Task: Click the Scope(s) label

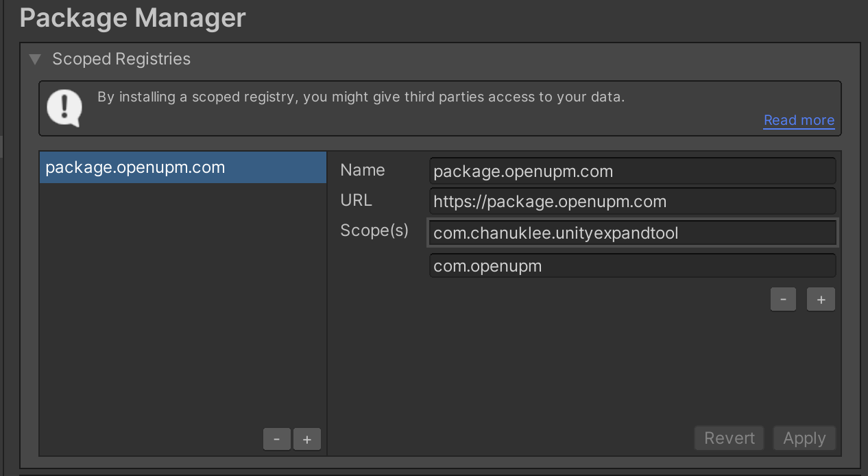Action: [x=374, y=230]
